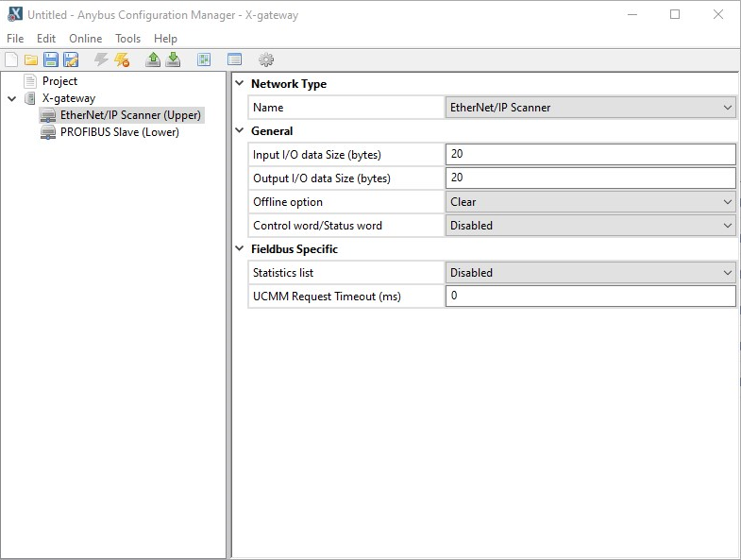
Task: Click the Name property label
Action: [268, 108]
